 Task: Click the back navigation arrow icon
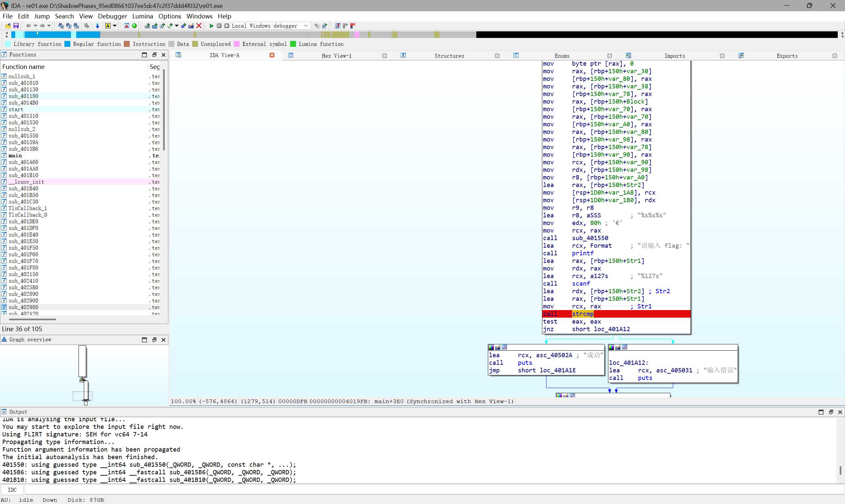(28, 26)
